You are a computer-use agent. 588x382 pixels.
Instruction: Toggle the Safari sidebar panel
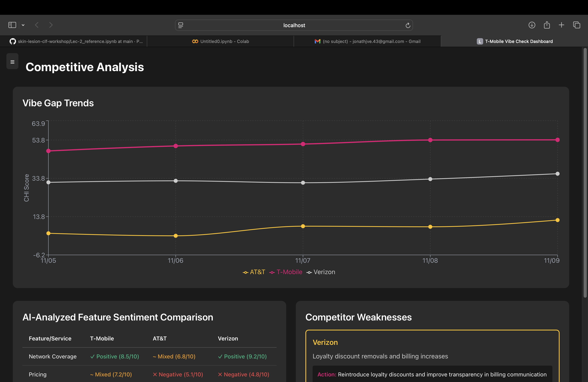pyautogui.click(x=12, y=25)
